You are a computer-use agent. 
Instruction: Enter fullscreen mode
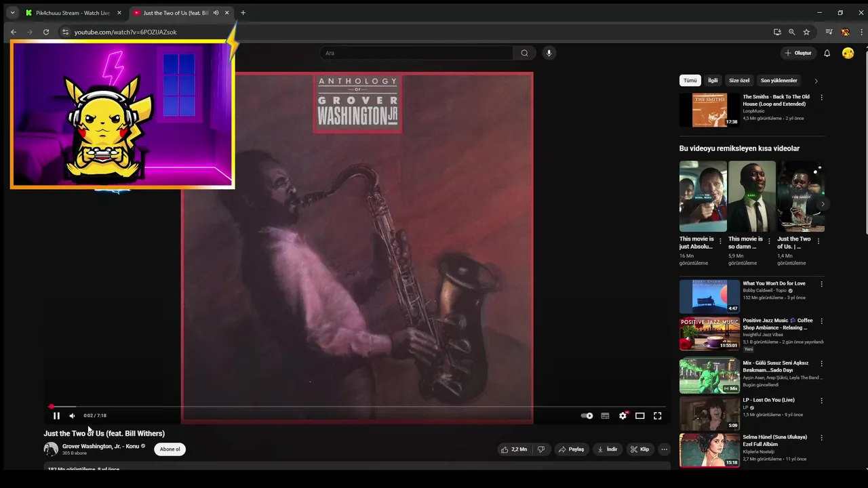click(x=657, y=415)
